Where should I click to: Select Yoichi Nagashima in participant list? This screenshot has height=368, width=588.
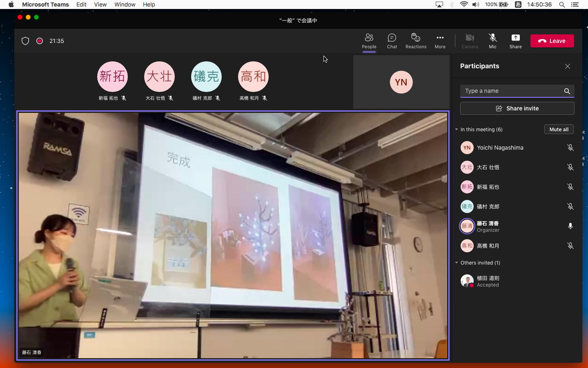517,148
